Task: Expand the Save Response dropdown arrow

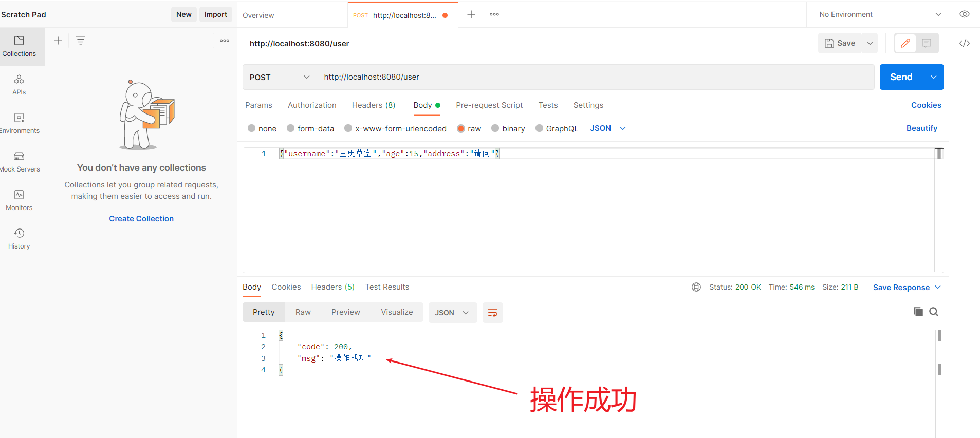Action: click(938, 287)
